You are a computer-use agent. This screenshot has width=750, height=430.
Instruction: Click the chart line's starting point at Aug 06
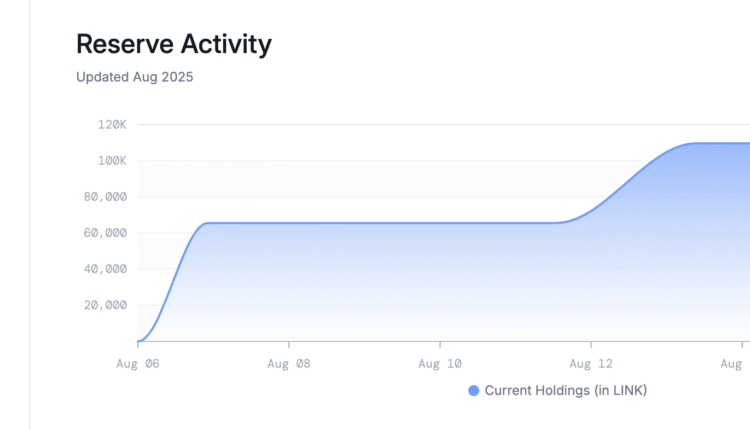(x=139, y=340)
